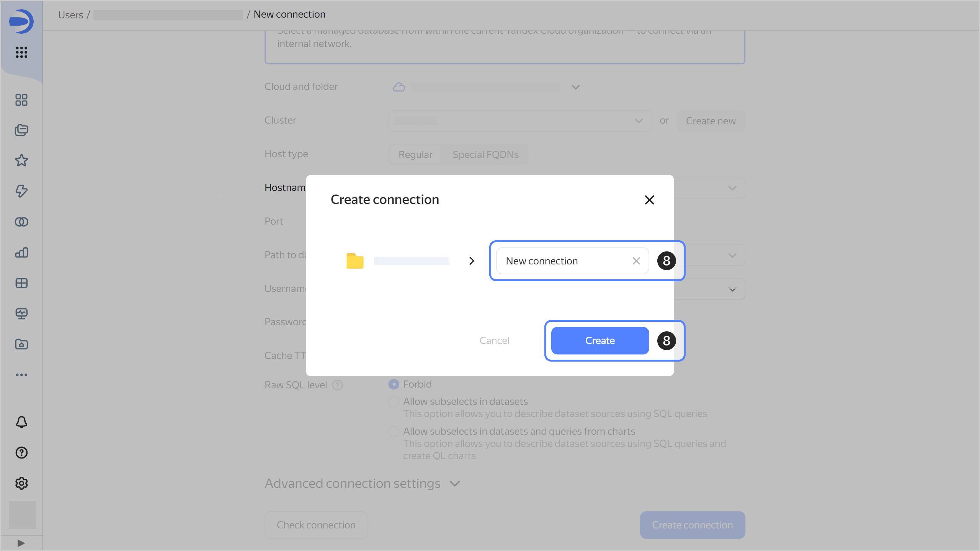Click the blue Create button in dialog
This screenshot has width=980, height=551.
(x=600, y=341)
